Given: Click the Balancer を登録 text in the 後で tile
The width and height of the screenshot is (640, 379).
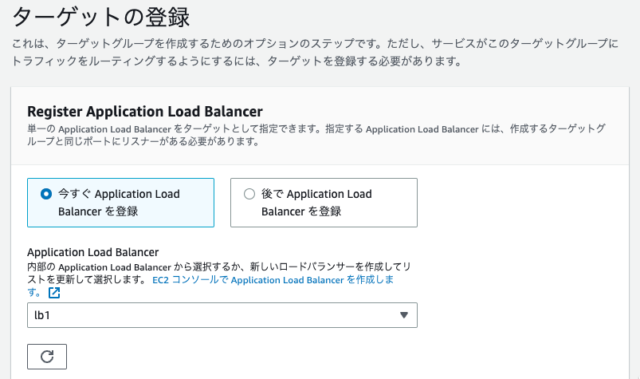Looking at the screenshot, I should pyautogui.click(x=301, y=211).
